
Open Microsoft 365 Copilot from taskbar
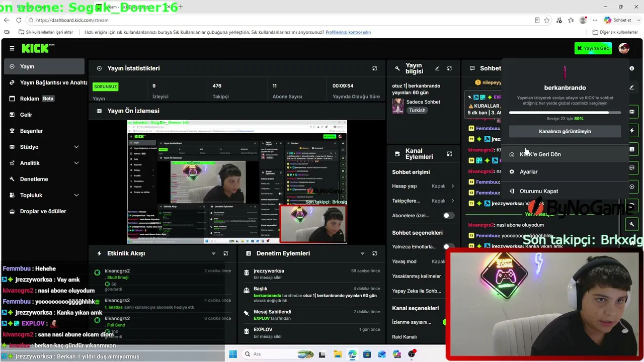click(397, 354)
